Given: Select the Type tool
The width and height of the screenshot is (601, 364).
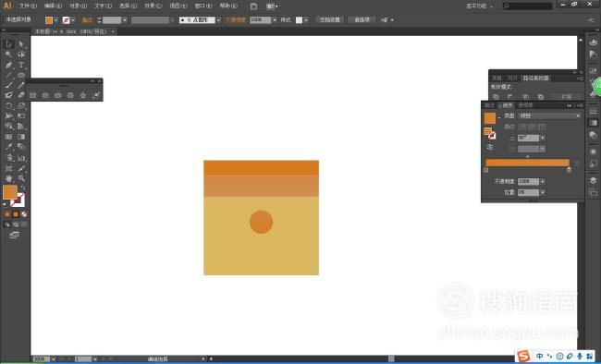Looking at the screenshot, I should click(21, 65).
